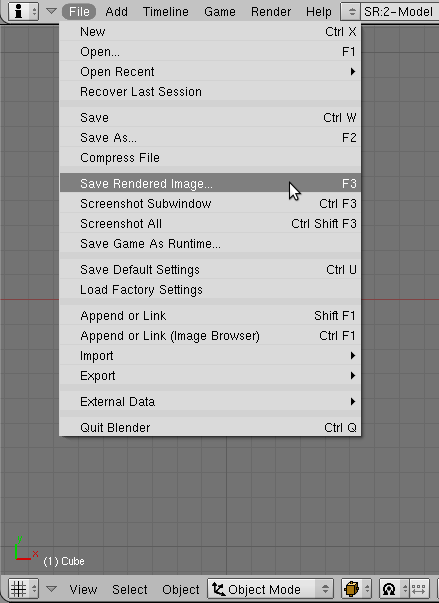439x603 pixels.
Task: Choose New from the File menu
Action: [x=210, y=32]
